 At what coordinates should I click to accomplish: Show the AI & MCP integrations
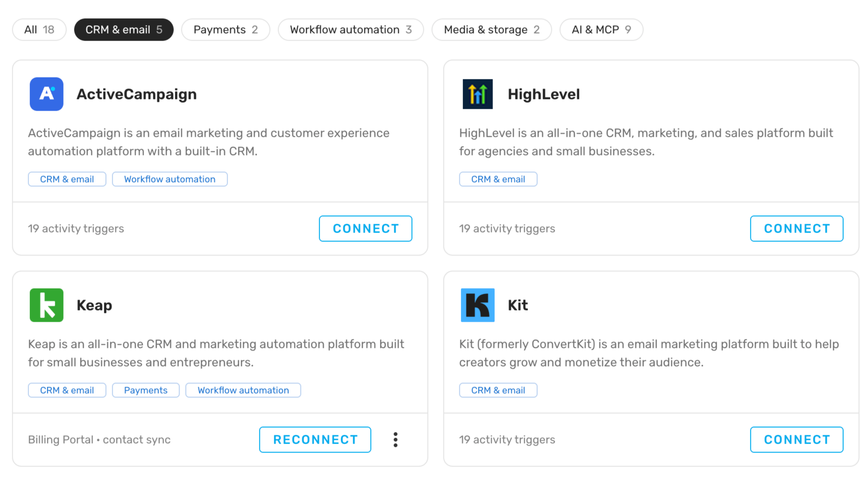tap(601, 29)
